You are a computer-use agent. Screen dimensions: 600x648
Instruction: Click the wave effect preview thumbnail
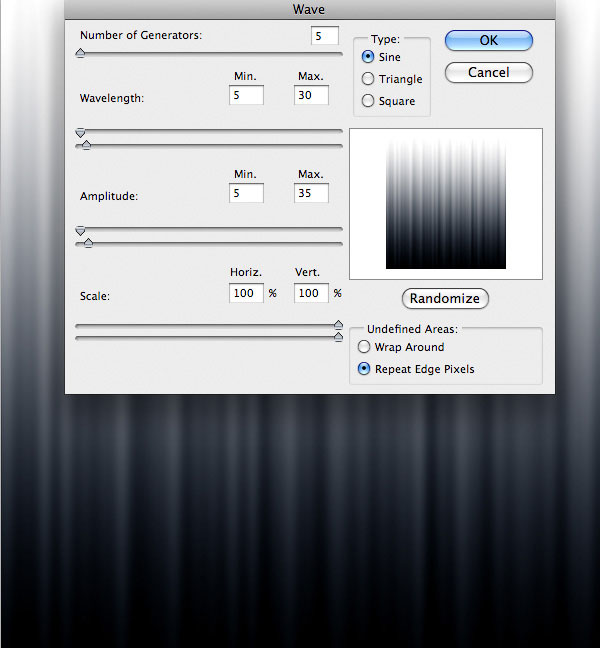446,204
